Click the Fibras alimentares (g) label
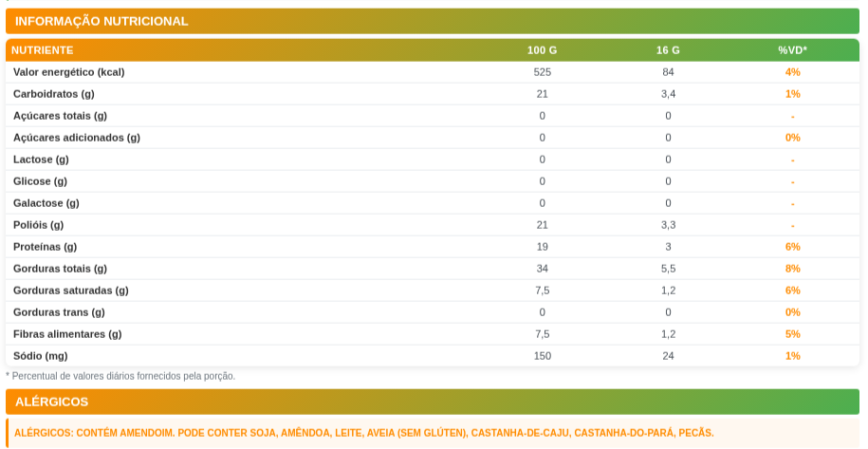 coord(67,334)
